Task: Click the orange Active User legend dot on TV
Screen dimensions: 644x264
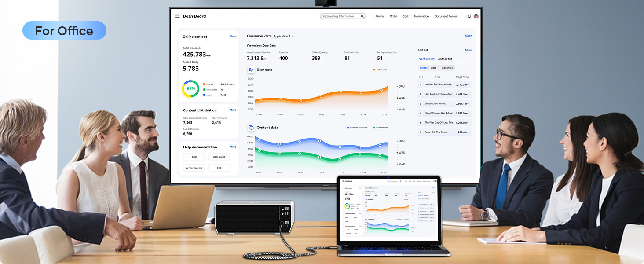Action: pos(374,70)
